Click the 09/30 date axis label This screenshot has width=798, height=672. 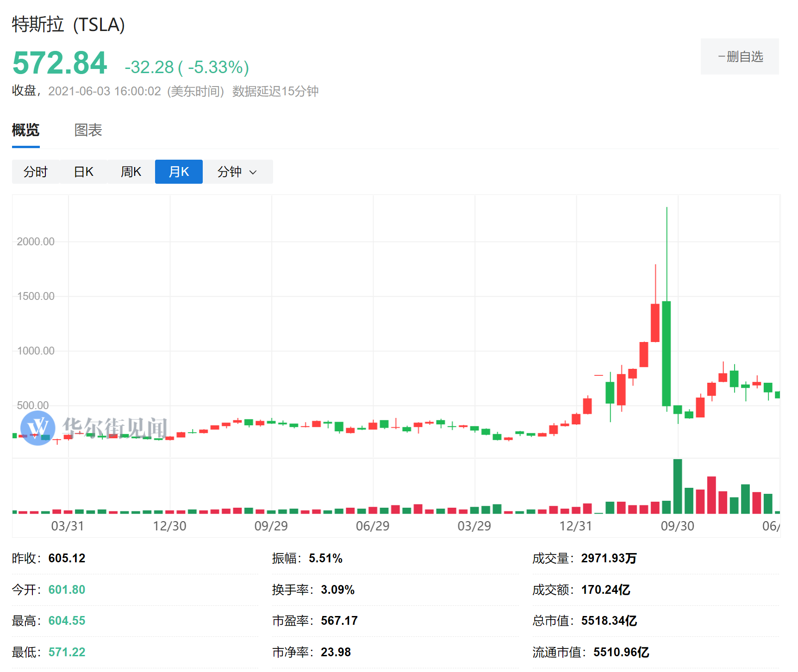coord(678,526)
